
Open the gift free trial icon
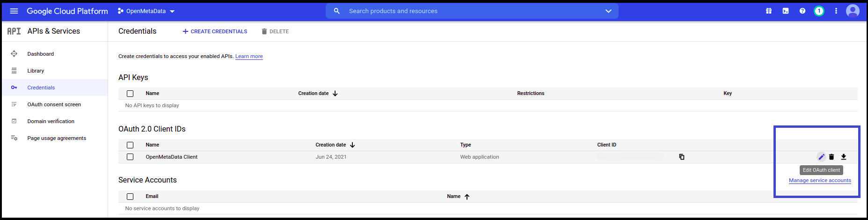[769, 11]
